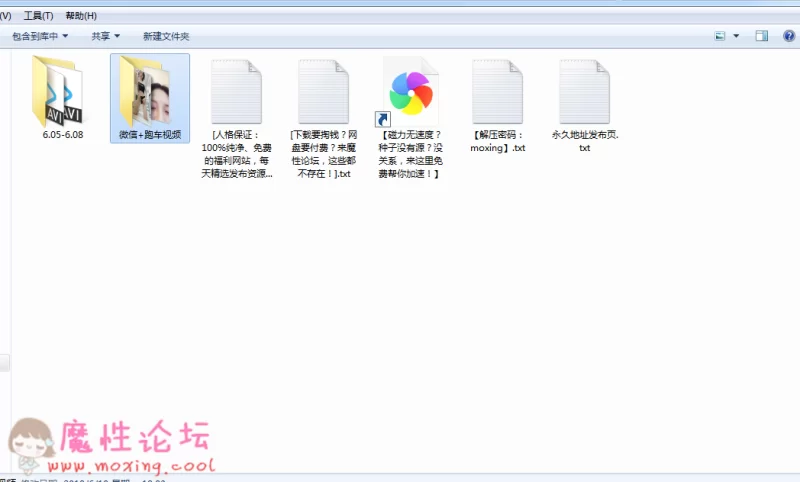This screenshot has width=800, height=482.
Task: Click the change view icon in toolbar
Action: [x=720, y=36]
